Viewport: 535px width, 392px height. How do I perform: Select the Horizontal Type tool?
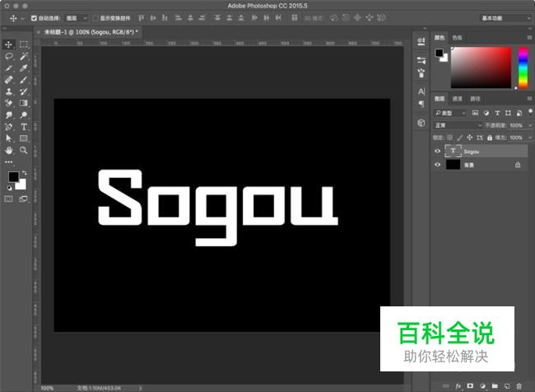point(24,128)
